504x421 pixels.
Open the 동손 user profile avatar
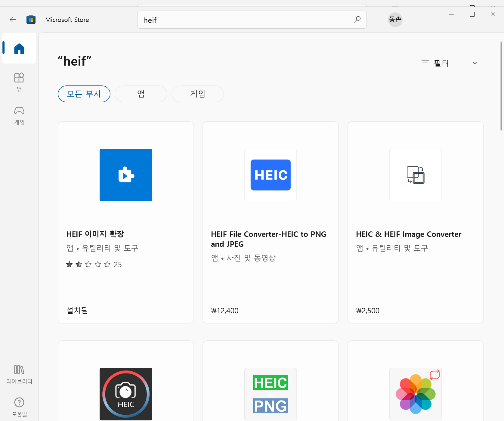tap(395, 20)
